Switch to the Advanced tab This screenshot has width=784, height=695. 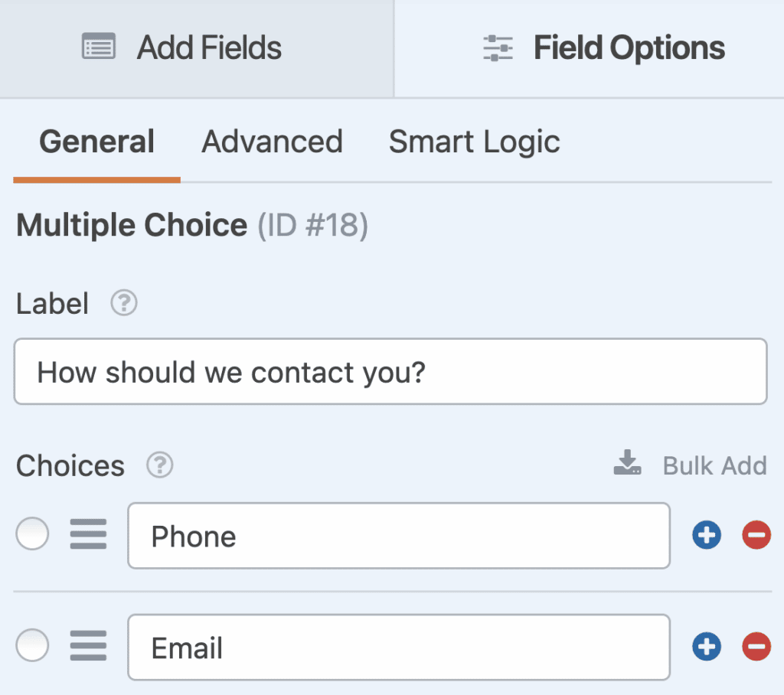tap(272, 142)
